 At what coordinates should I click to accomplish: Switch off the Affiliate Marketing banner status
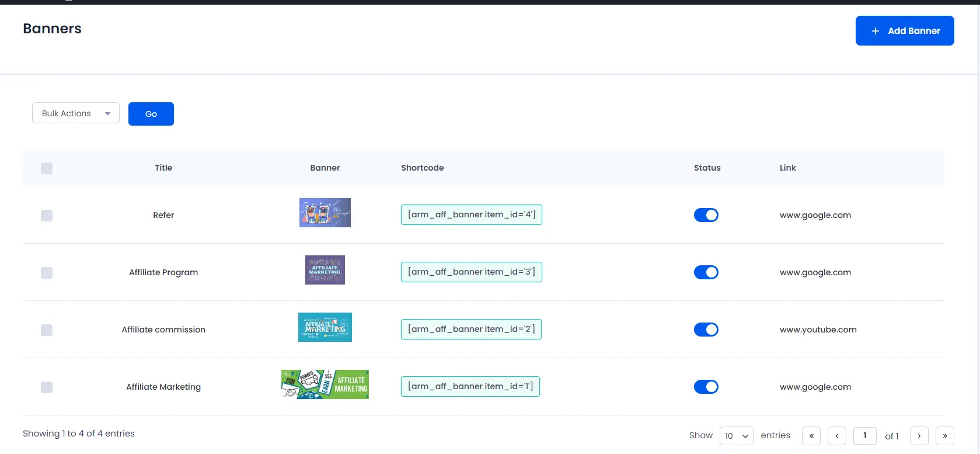(706, 387)
